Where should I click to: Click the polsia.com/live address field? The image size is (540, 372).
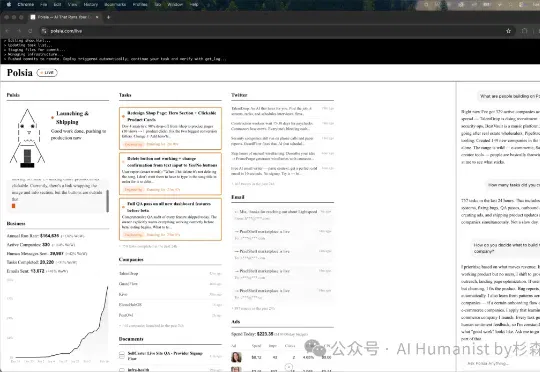[x=276, y=31]
